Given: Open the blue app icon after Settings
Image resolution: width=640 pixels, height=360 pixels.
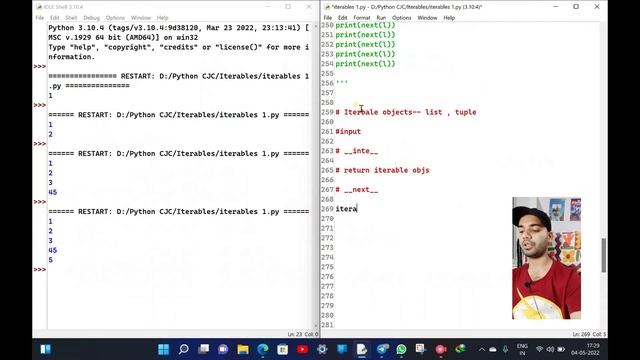Looking at the screenshot, I should (x=342, y=349).
